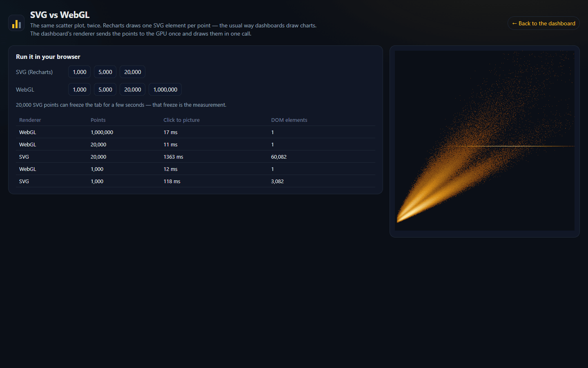588x368 pixels.
Task: Click the WebGL scatter plot canvas
Action: tap(485, 141)
